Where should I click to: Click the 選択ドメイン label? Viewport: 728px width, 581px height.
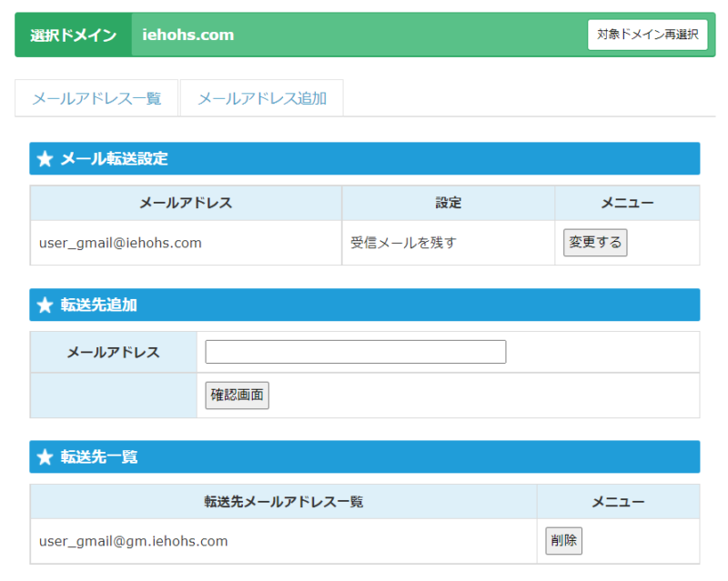74,35
